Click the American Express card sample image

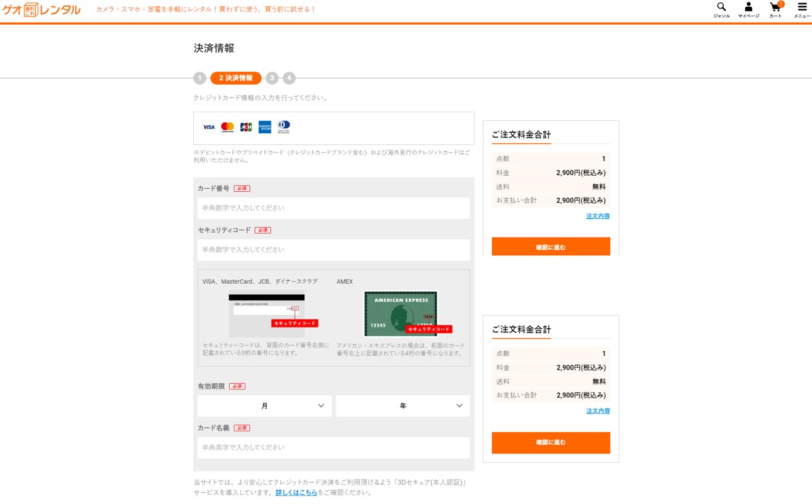tap(401, 313)
